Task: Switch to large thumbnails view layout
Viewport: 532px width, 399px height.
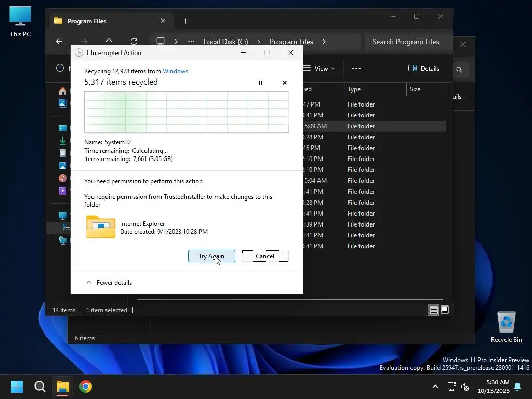Action: (445, 310)
